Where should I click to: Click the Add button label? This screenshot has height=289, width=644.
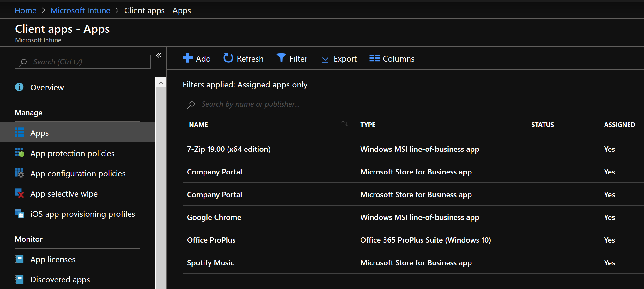[x=203, y=59]
